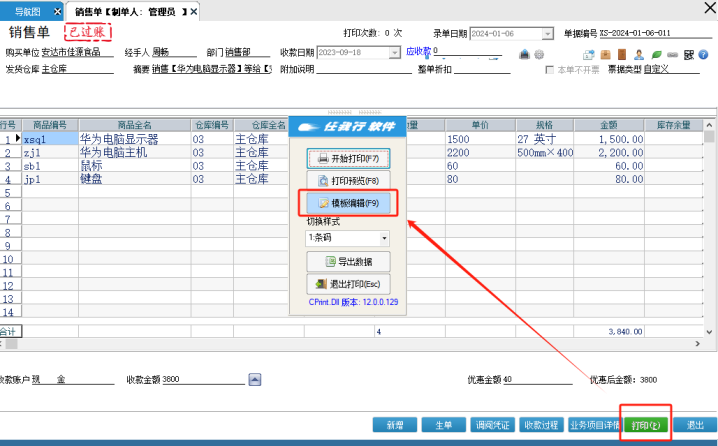The image size is (718, 446).
Task: Close the 导航图 tab
Action: 58,11
